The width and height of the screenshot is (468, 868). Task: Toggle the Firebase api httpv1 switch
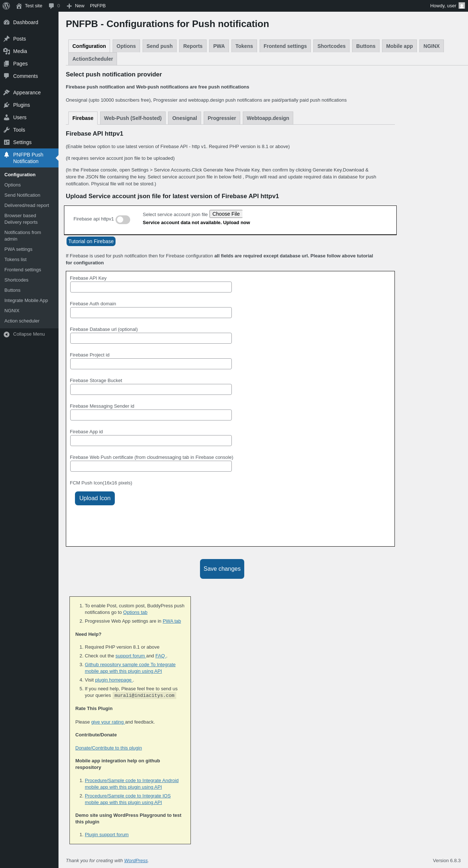pyautogui.click(x=123, y=219)
